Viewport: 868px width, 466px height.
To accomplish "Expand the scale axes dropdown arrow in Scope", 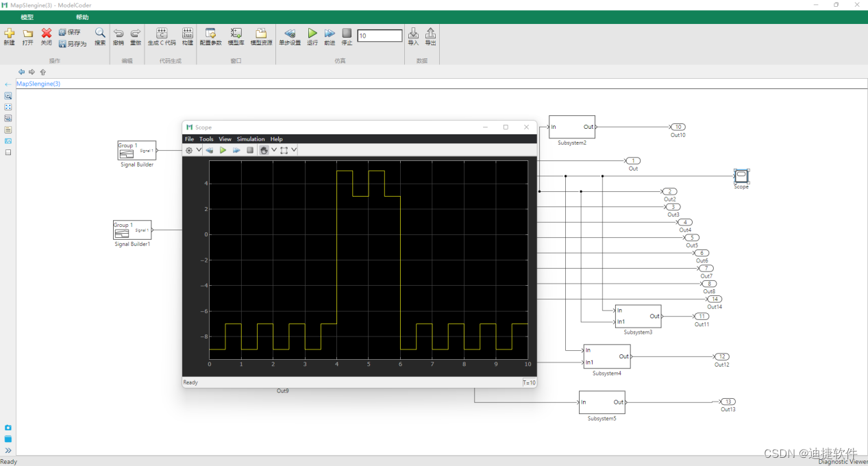I will click(x=294, y=149).
